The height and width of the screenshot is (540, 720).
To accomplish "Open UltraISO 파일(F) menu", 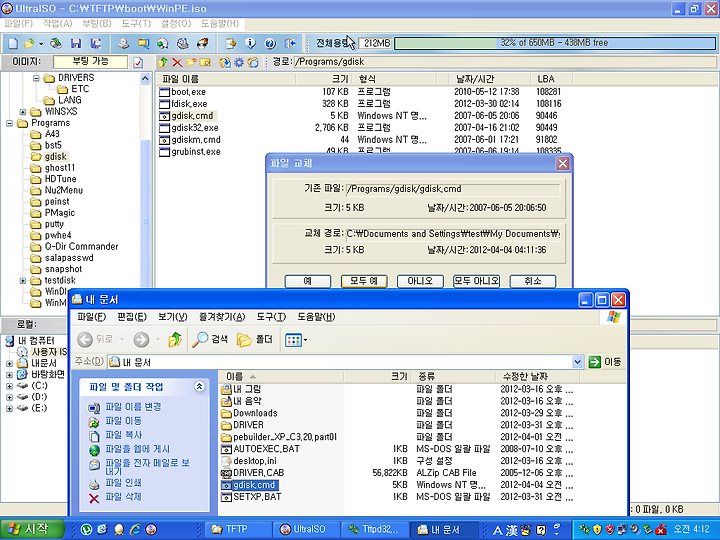I will (18, 23).
